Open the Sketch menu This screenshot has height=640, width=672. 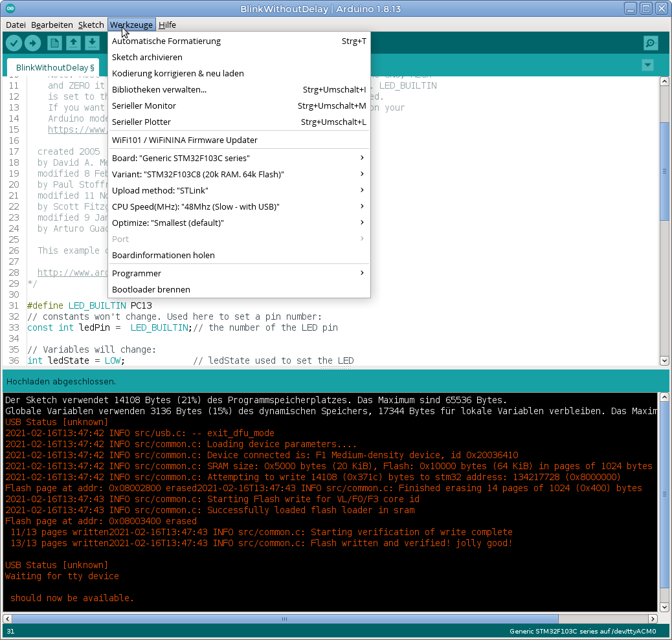coord(91,25)
